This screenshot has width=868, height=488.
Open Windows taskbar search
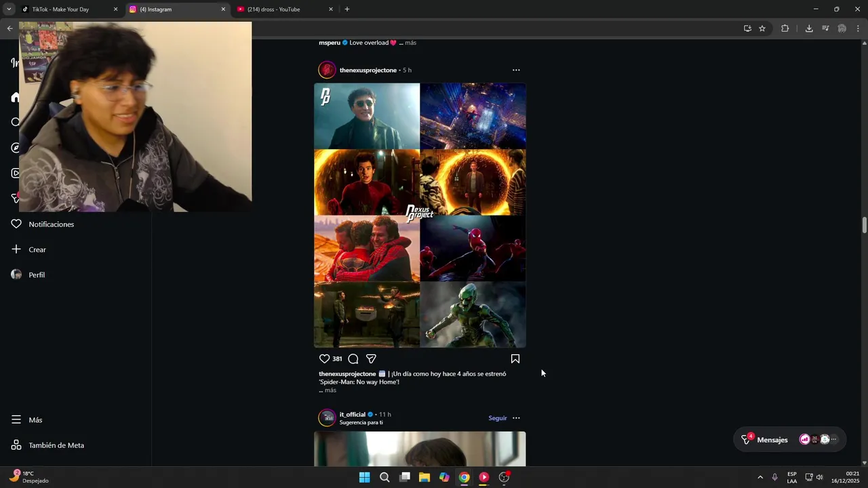coord(384,477)
